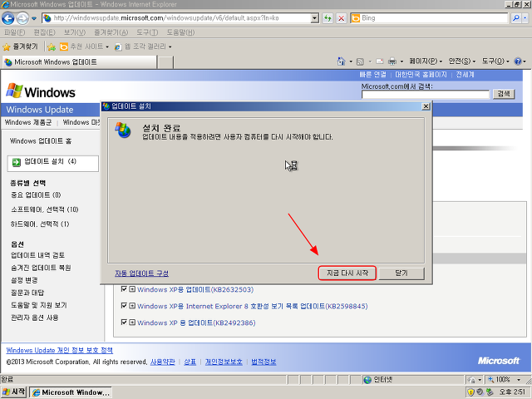Click the 검색 button
The height and width of the screenshot is (399, 532).
coord(504,94)
